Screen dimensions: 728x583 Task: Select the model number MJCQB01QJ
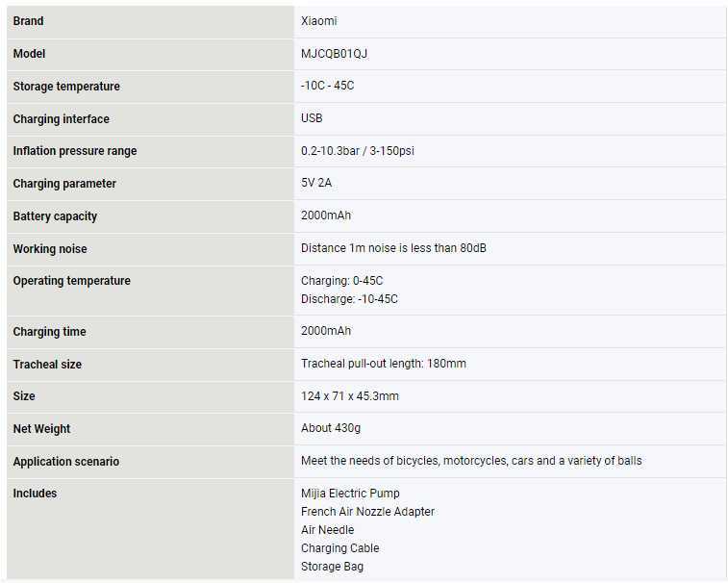point(334,54)
